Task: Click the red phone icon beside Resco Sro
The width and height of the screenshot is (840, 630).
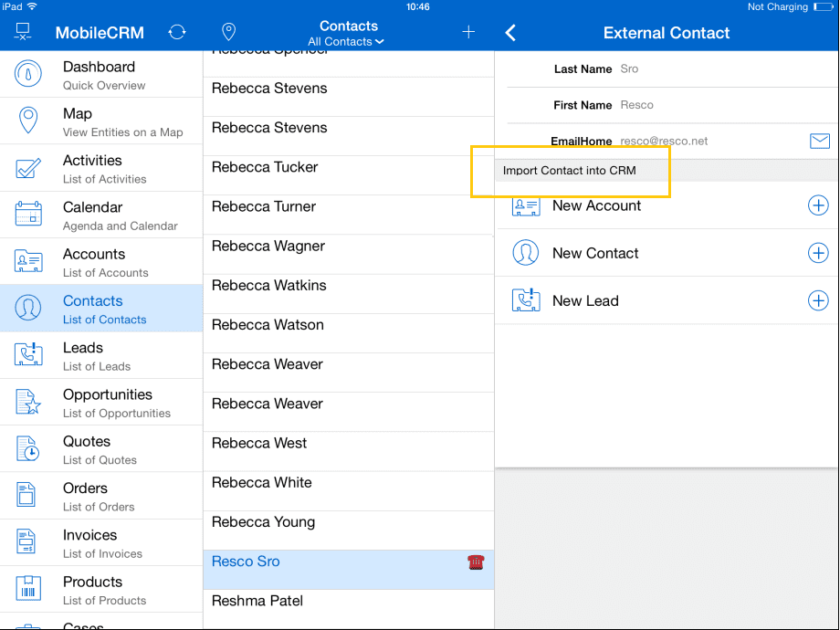Action: [475, 562]
